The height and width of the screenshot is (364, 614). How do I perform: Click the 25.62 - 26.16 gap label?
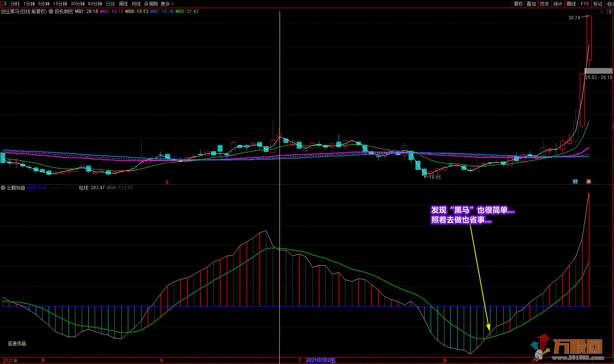click(x=599, y=78)
